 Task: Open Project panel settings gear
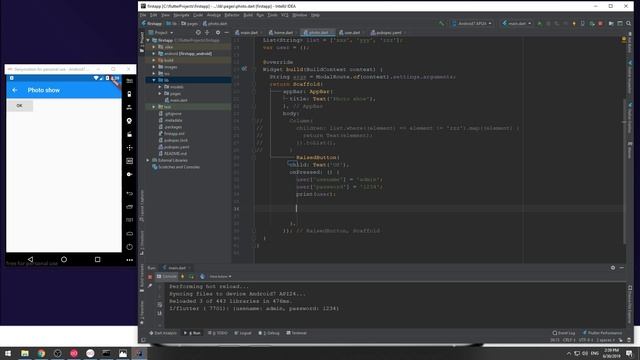point(218,33)
